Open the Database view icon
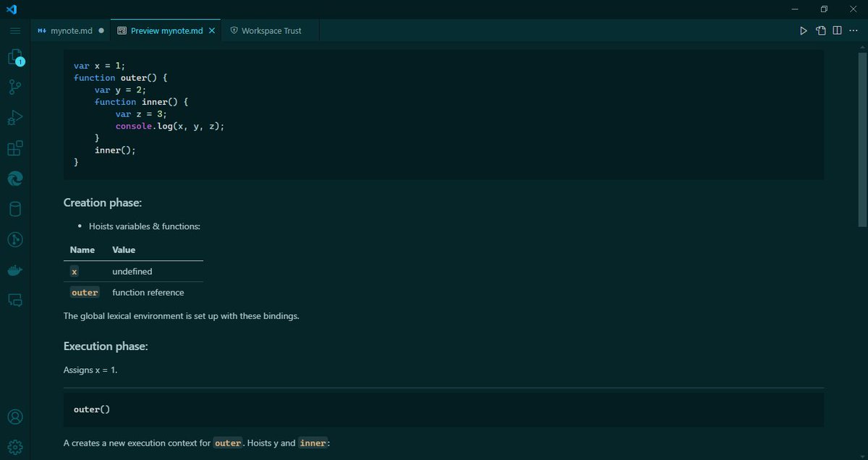This screenshot has width=868, height=460. [14, 209]
